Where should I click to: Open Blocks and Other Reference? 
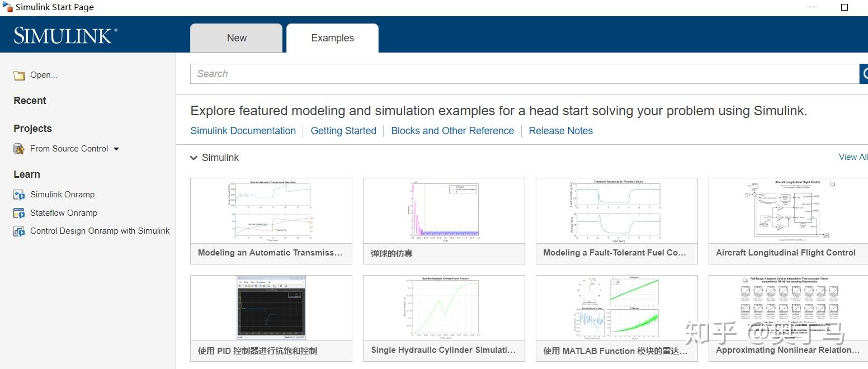[x=452, y=130]
